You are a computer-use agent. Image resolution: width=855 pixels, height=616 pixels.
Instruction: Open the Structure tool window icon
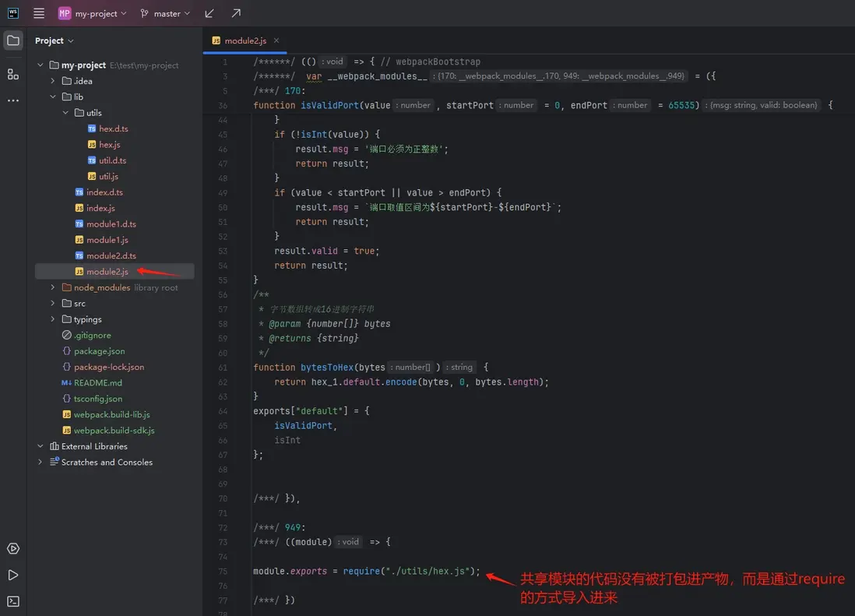point(13,74)
